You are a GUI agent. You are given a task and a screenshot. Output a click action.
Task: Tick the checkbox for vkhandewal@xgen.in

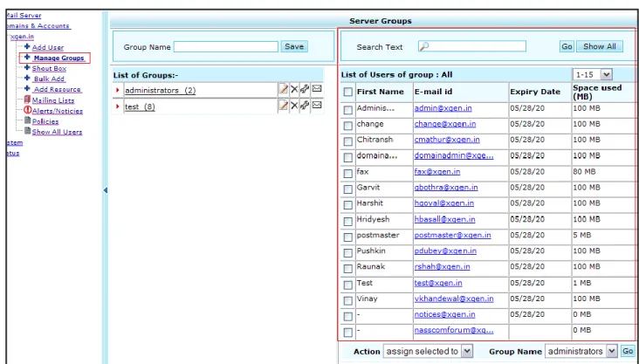[347, 301]
